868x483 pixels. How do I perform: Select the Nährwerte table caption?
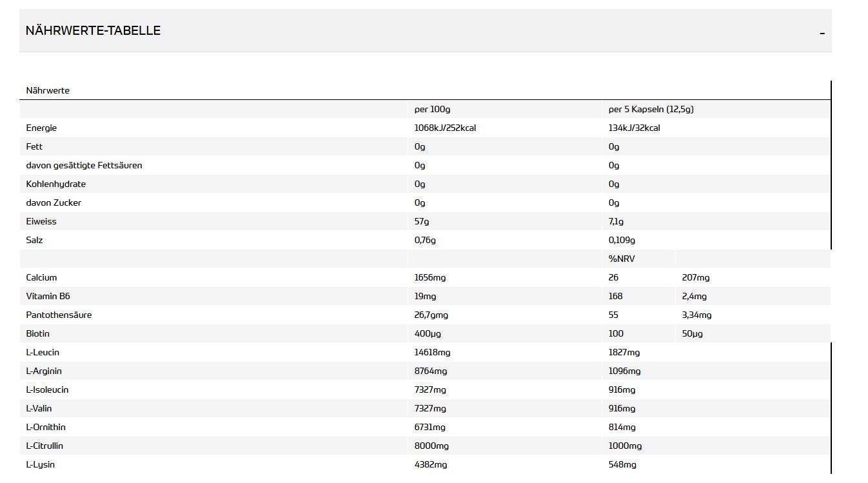click(48, 90)
